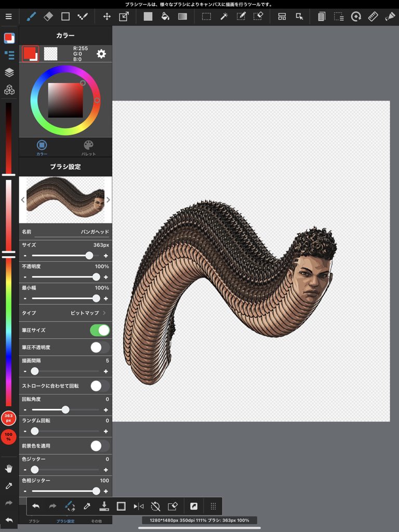Enable the 筆圧不透明度 toggle
Screen dimensions: 399x532
click(x=100, y=347)
